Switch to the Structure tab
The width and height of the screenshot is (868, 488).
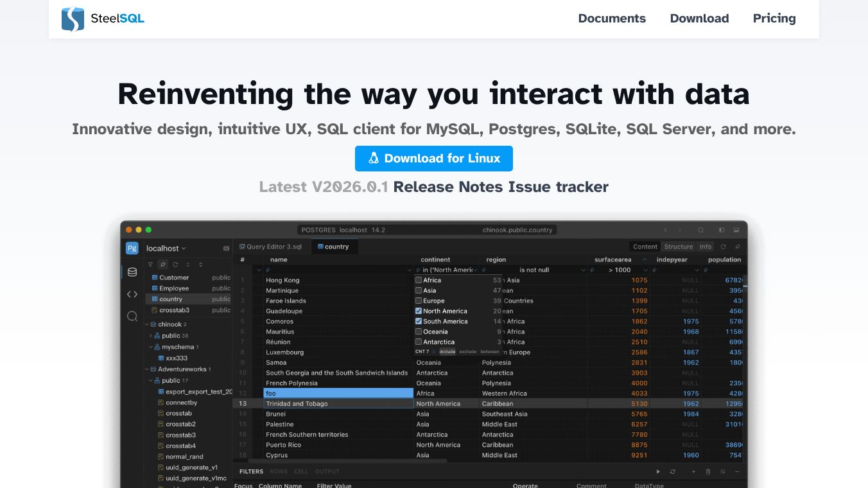pyautogui.click(x=678, y=247)
